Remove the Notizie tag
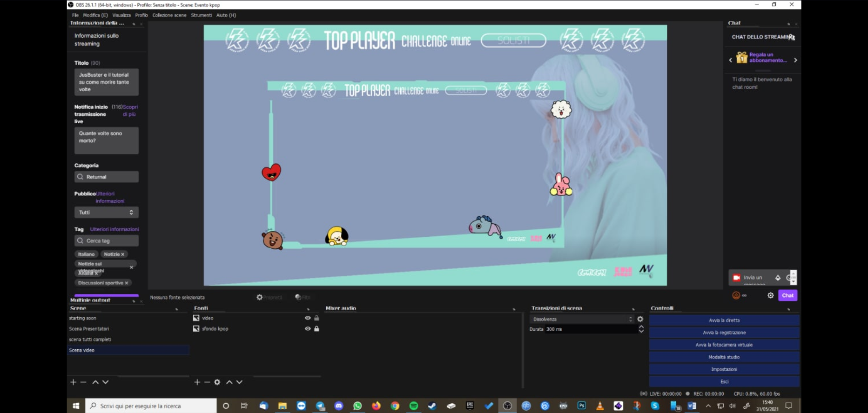The width and height of the screenshot is (868, 413). (x=123, y=254)
